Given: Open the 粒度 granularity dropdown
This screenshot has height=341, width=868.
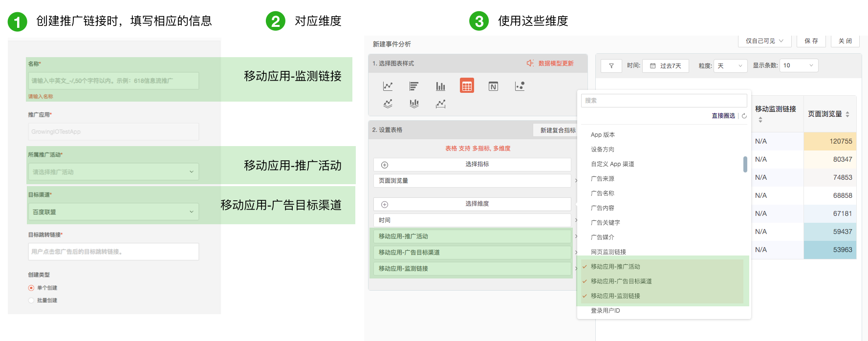Looking at the screenshot, I should [730, 66].
